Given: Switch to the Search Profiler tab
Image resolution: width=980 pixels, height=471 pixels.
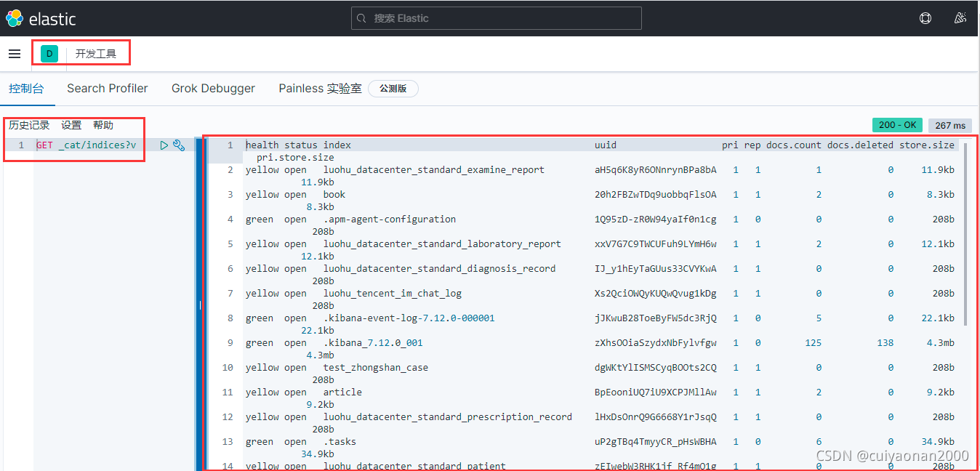Looking at the screenshot, I should (x=108, y=89).
